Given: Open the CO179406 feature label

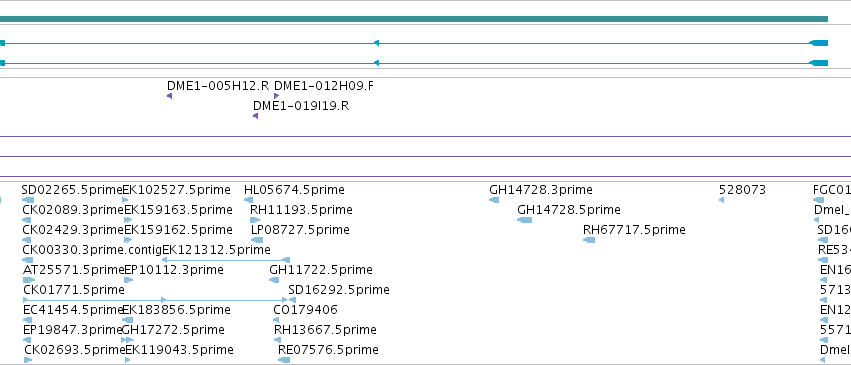Looking at the screenshot, I should point(306,310).
